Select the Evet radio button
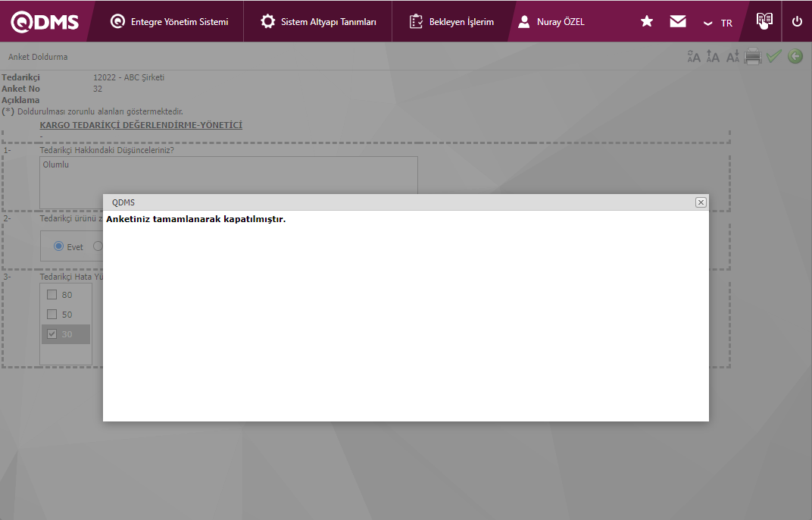The image size is (812, 520). click(x=58, y=246)
